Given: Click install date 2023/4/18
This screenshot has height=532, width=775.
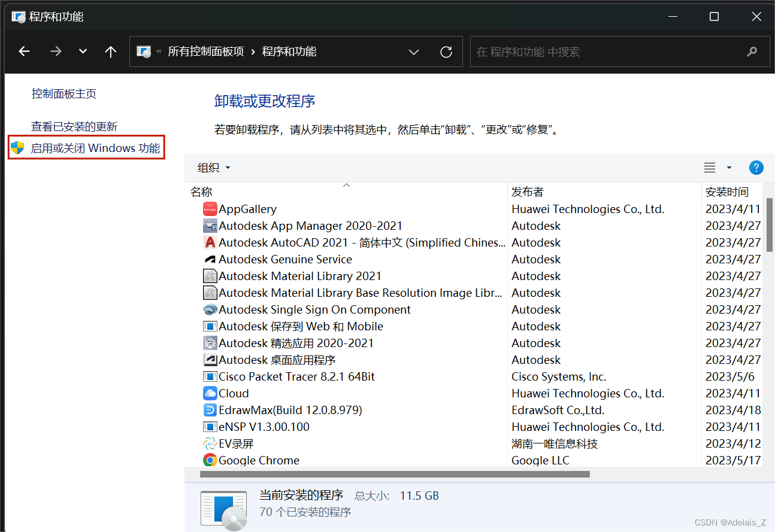Looking at the screenshot, I should [x=733, y=410].
